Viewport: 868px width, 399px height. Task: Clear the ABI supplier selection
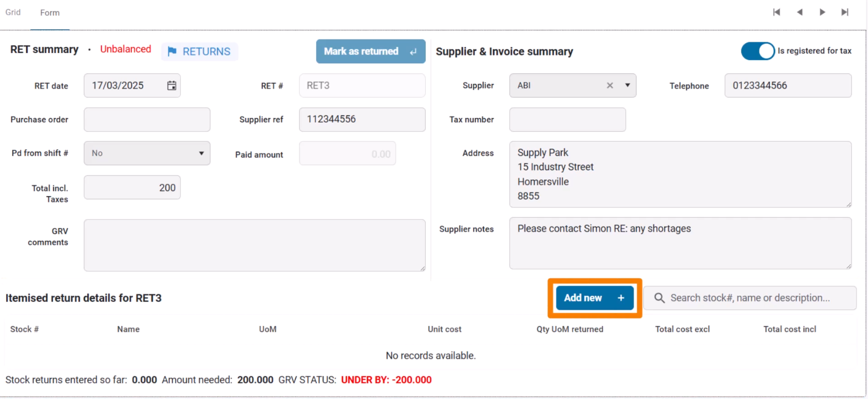(610, 85)
